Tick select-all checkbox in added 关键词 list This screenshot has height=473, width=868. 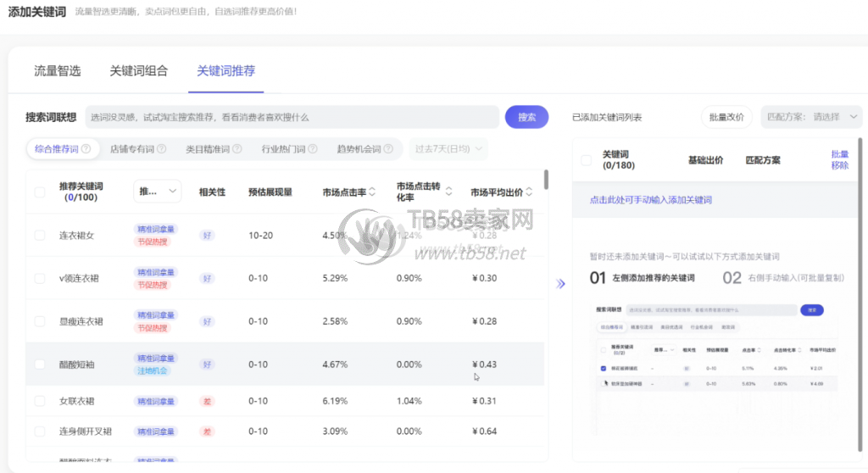(x=587, y=159)
